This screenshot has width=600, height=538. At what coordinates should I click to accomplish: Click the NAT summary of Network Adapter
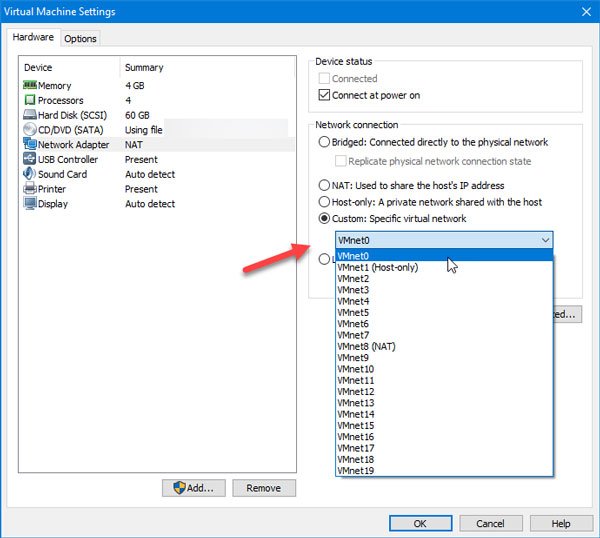134,145
